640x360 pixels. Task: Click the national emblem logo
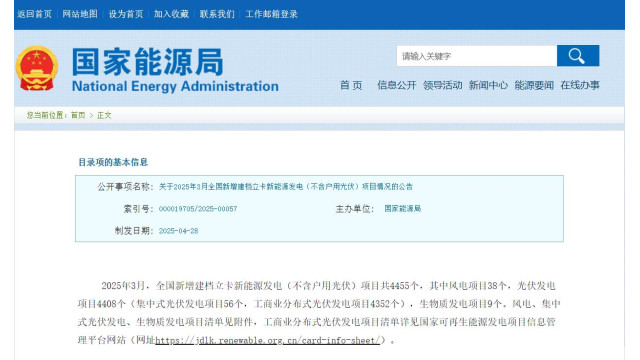37,68
